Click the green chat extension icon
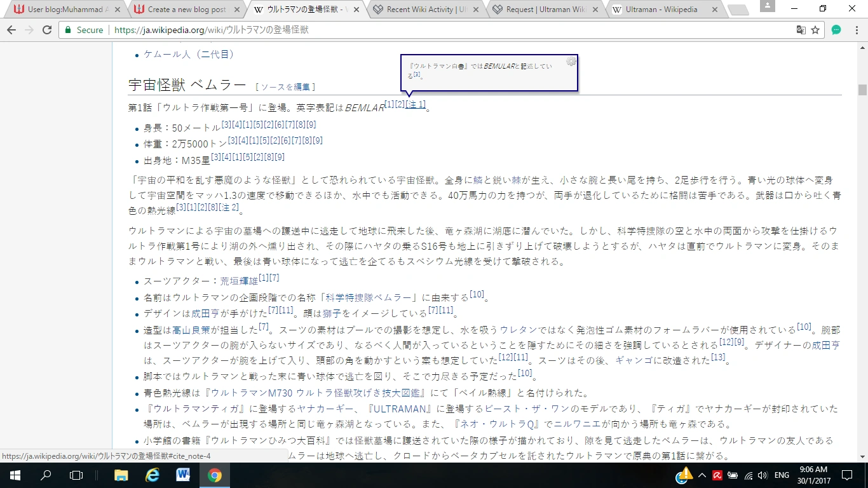The width and height of the screenshot is (868, 488). click(x=836, y=30)
